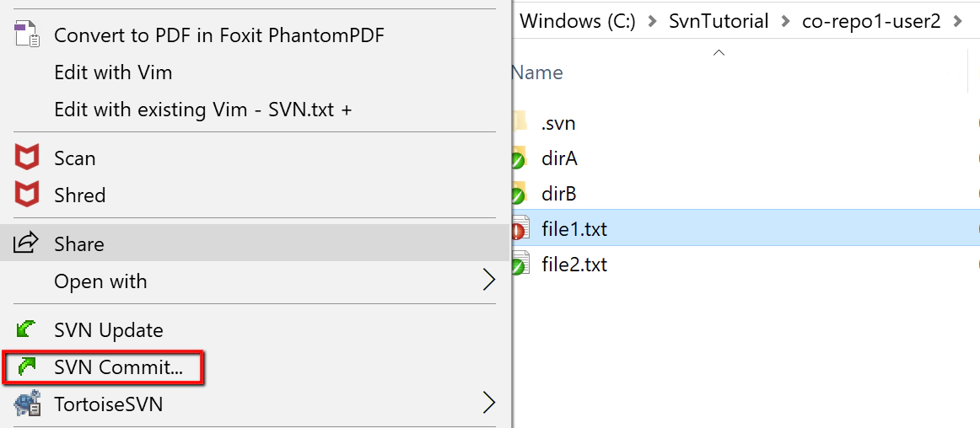Image resolution: width=980 pixels, height=428 pixels.
Task: Click the Foxit PhantomPDF convert icon
Action: pos(27,35)
